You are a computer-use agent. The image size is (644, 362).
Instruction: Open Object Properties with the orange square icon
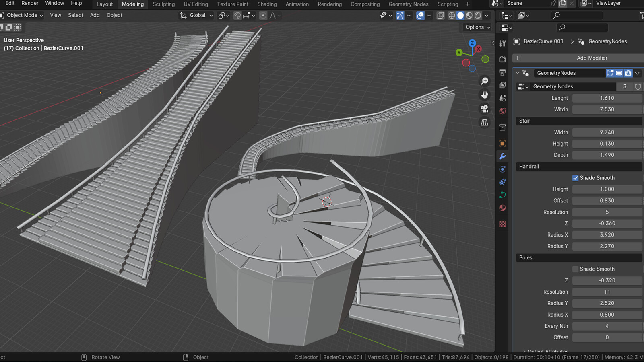pos(502,143)
